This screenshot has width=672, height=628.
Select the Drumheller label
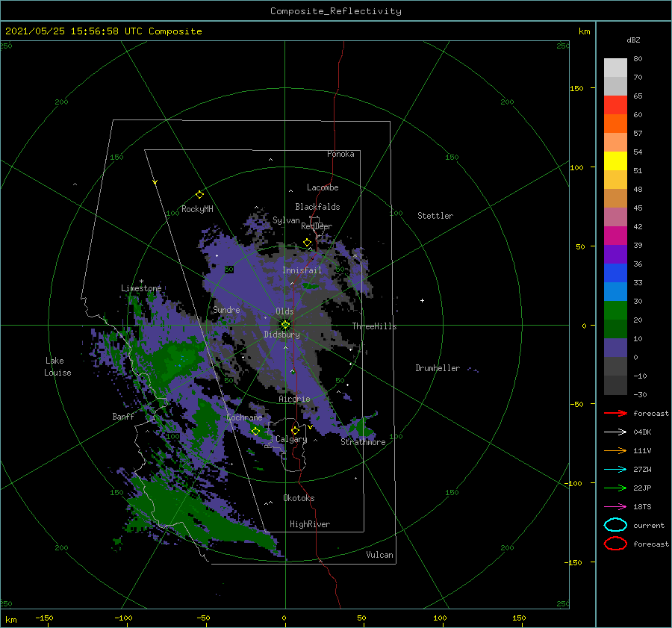tap(437, 368)
